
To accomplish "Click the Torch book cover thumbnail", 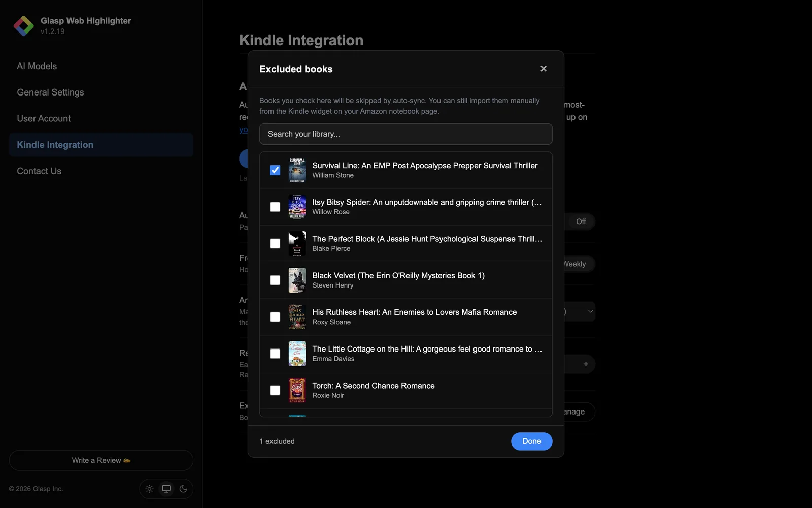I will (297, 390).
